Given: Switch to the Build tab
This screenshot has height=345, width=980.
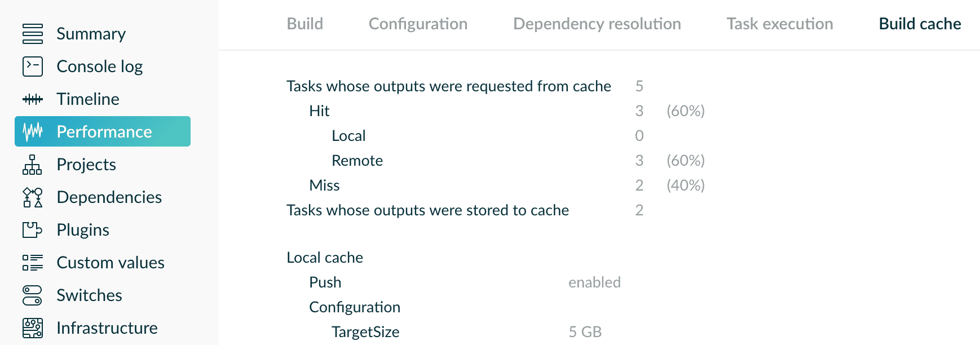Looking at the screenshot, I should 305,24.
